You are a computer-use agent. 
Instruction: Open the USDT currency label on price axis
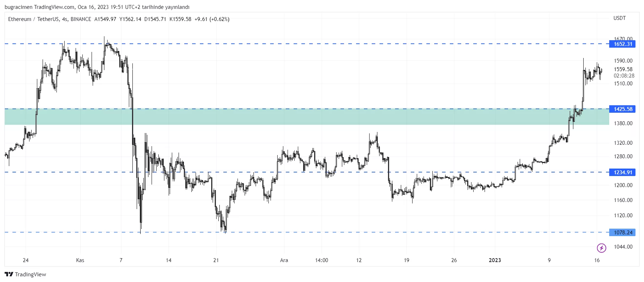[x=620, y=18]
